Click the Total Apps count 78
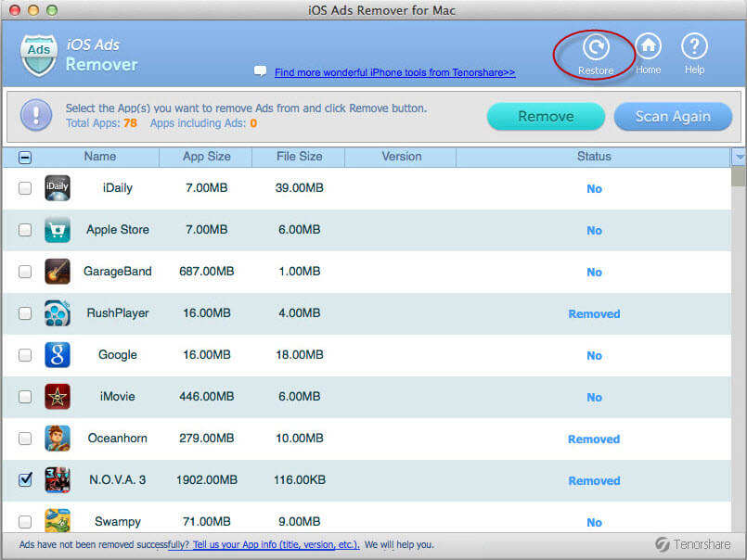This screenshot has width=747, height=560. [x=130, y=123]
